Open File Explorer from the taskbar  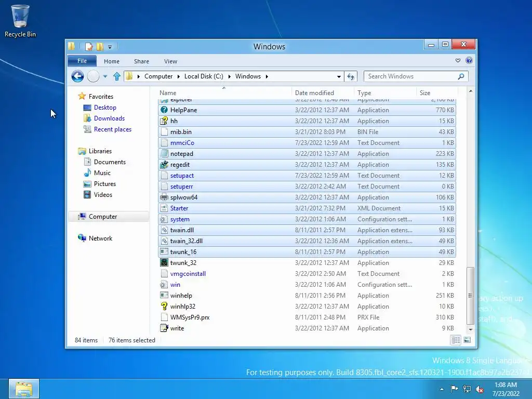coord(24,389)
